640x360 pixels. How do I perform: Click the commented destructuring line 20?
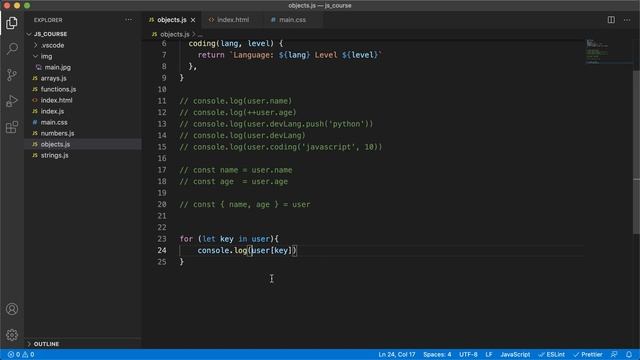pos(245,204)
